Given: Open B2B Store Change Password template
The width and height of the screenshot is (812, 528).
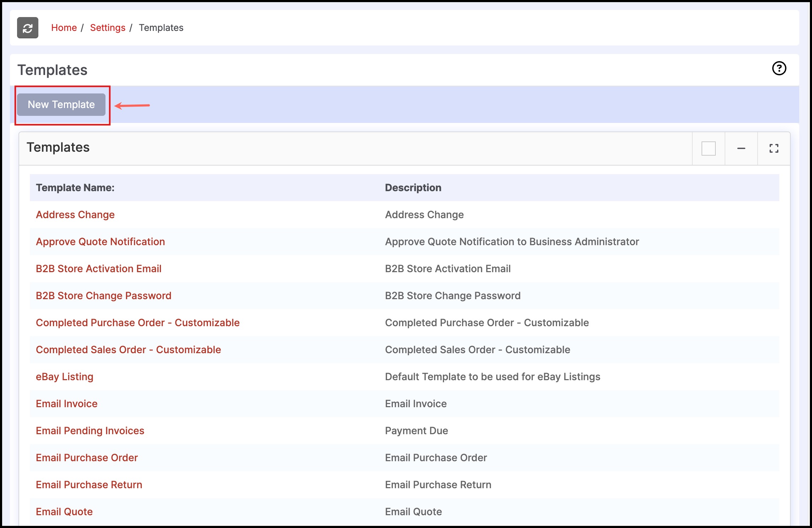Looking at the screenshot, I should 104,296.
